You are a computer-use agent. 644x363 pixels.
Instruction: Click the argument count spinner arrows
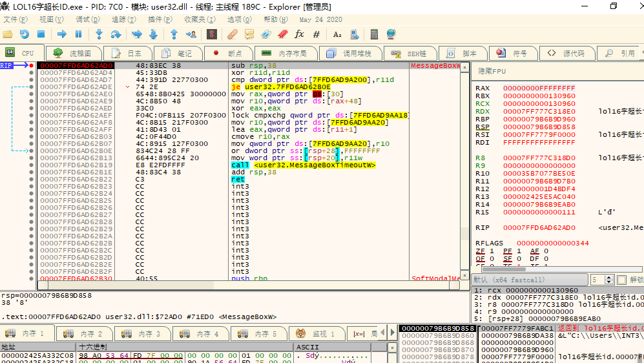tap(610, 280)
